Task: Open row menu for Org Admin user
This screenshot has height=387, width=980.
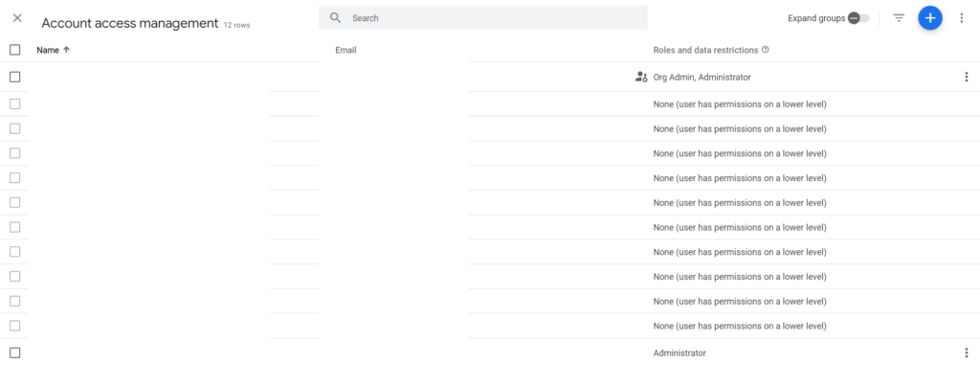Action: (x=966, y=77)
